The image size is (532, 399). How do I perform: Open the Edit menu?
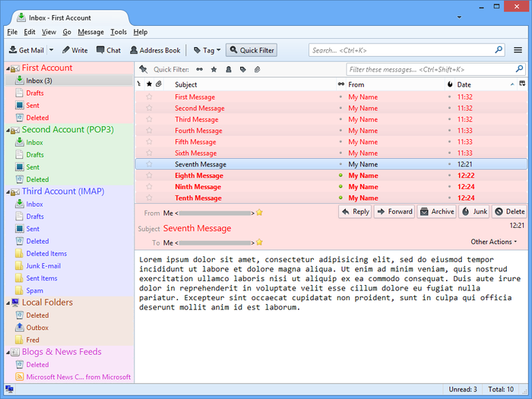(x=30, y=32)
